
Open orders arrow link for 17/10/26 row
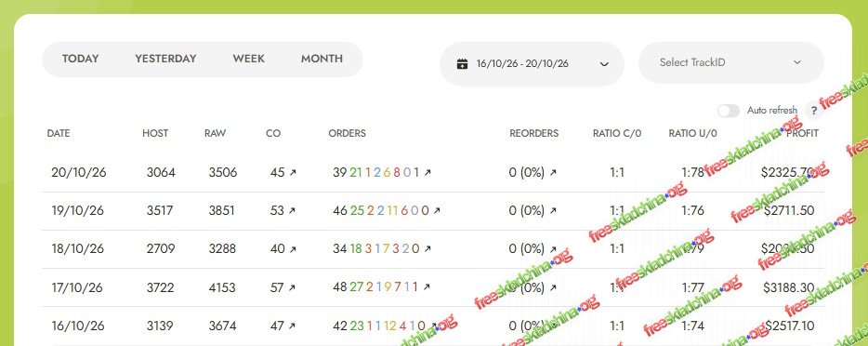coord(427,287)
